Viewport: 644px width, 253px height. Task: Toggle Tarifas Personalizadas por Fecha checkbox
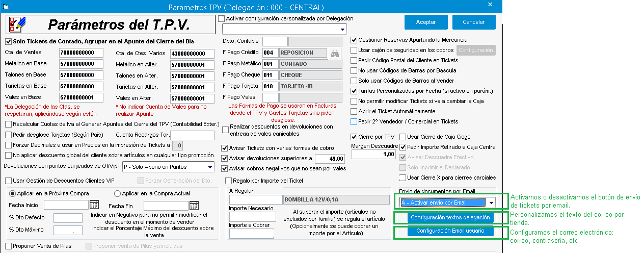(354, 91)
